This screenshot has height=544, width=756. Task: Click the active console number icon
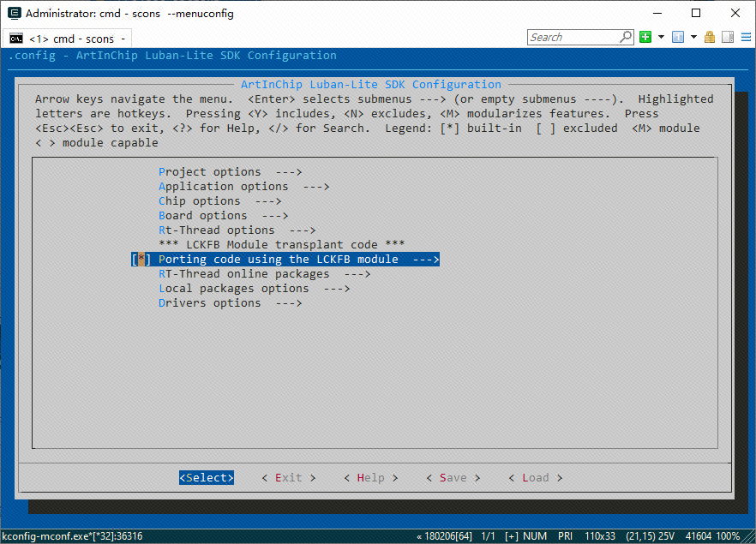(678, 38)
